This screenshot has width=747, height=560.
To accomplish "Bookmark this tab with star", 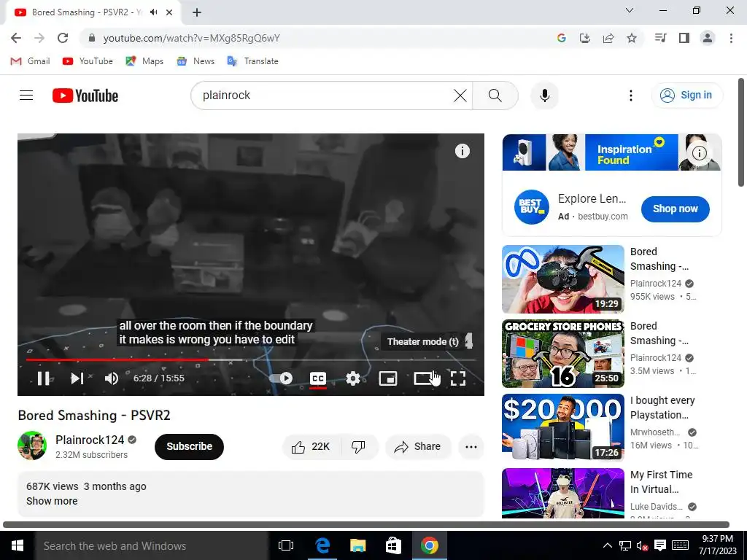I will (x=632, y=38).
